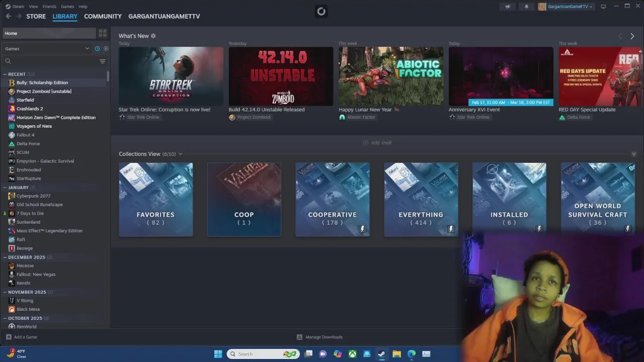
Task: Open the Xbox app in taskbar
Action: 353,354
